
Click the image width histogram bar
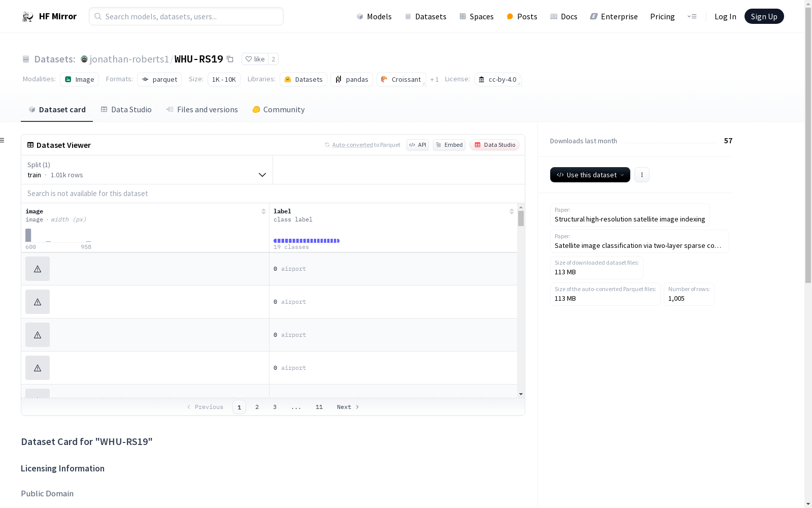coord(28,235)
